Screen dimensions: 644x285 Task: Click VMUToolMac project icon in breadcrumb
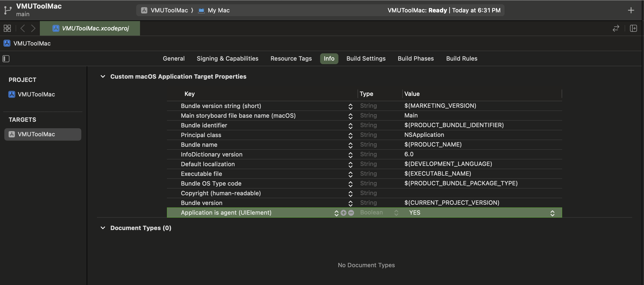[7, 43]
